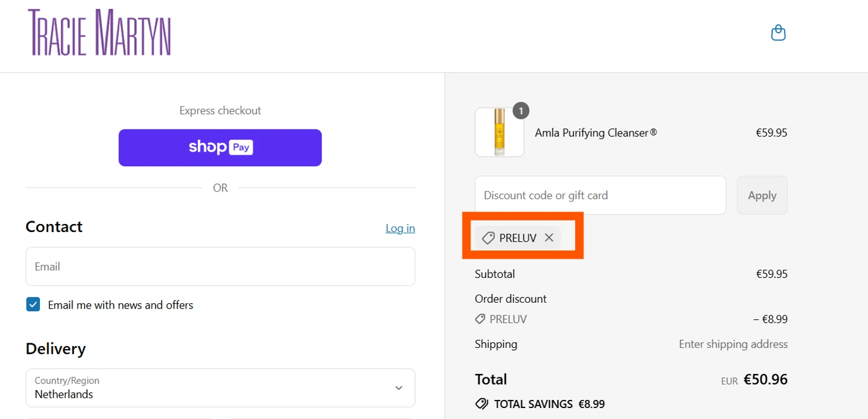This screenshot has height=419, width=868.
Task: Click the tag icon in PRELUV chip
Action: click(x=488, y=238)
